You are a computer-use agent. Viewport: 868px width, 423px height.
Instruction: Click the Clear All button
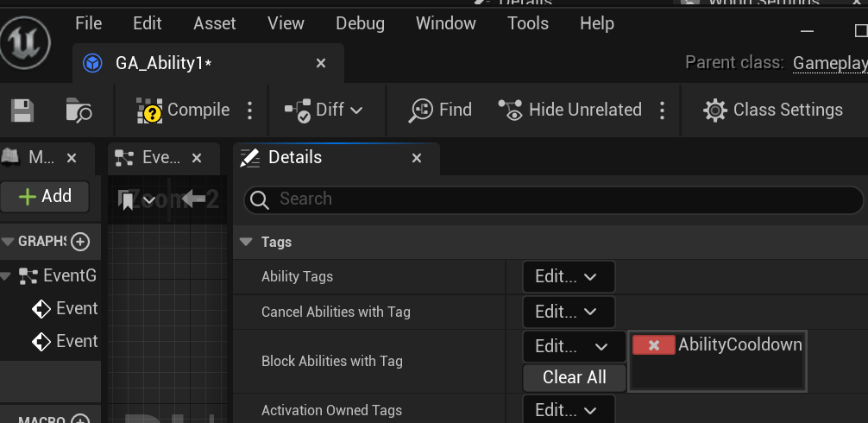pos(574,377)
